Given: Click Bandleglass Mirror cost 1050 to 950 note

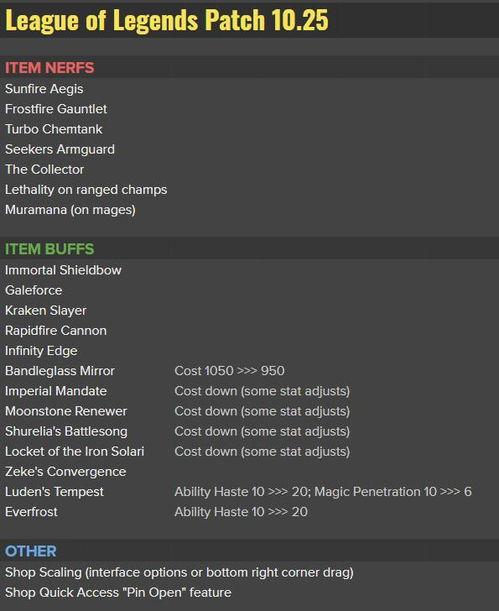Looking at the screenshot, I should 229,371.
